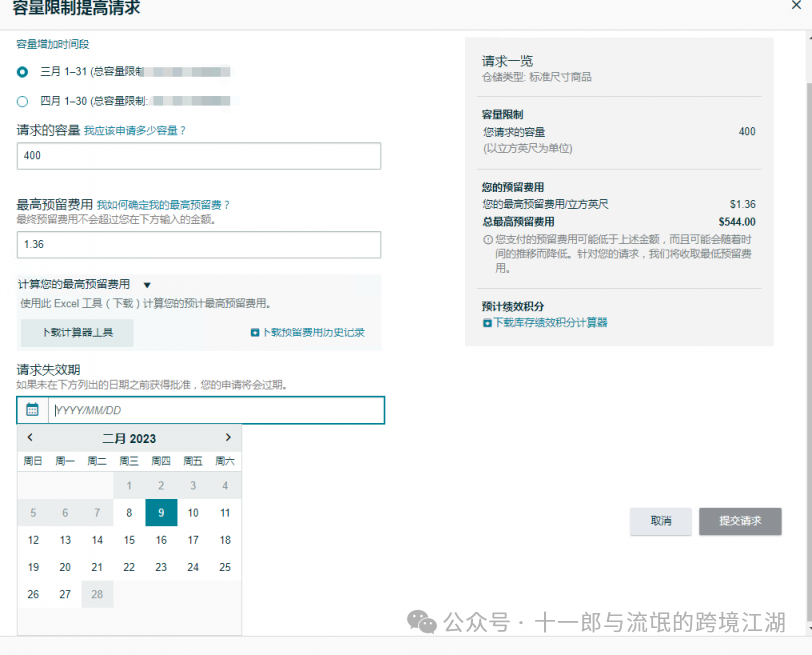Click 下载计算器工具 button
This screenshot has width=812, height=655.
pyautogui.click(x=77, y=332)
